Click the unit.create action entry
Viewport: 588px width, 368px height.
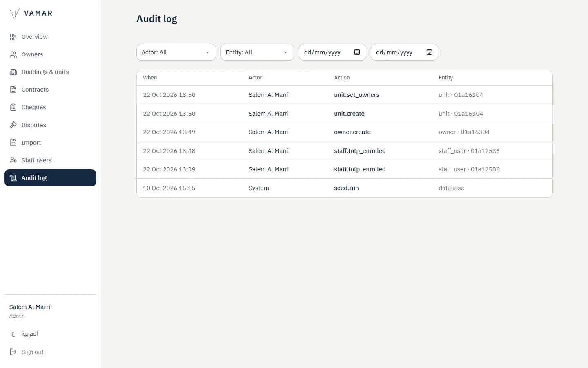pyautogui.click(x=349, y=114)
